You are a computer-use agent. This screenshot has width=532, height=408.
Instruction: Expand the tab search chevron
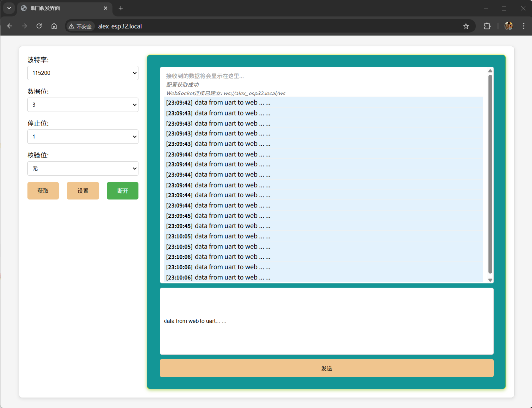click(9, 8)
